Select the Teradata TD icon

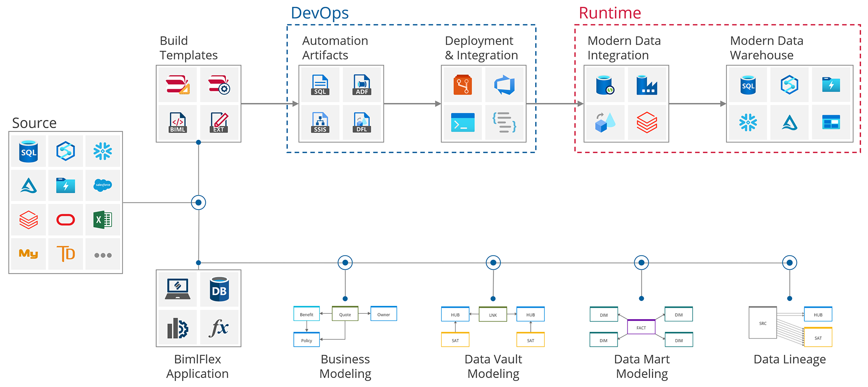click(66, 254)
